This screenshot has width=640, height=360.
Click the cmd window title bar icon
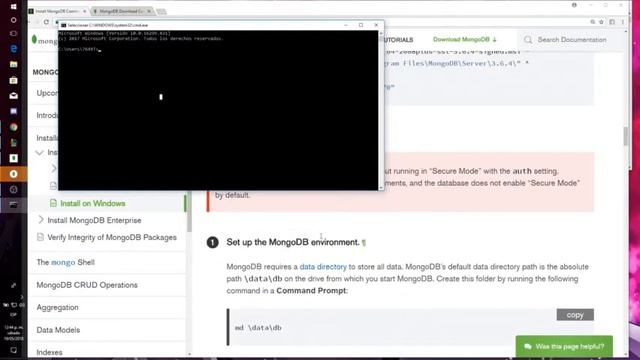click(63, 25)
